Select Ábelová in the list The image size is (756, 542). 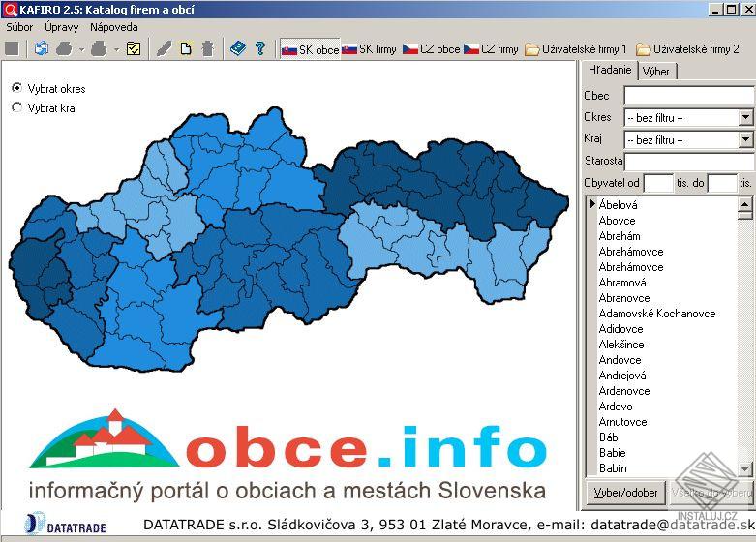pyautogui.click(x=619, y=205)
